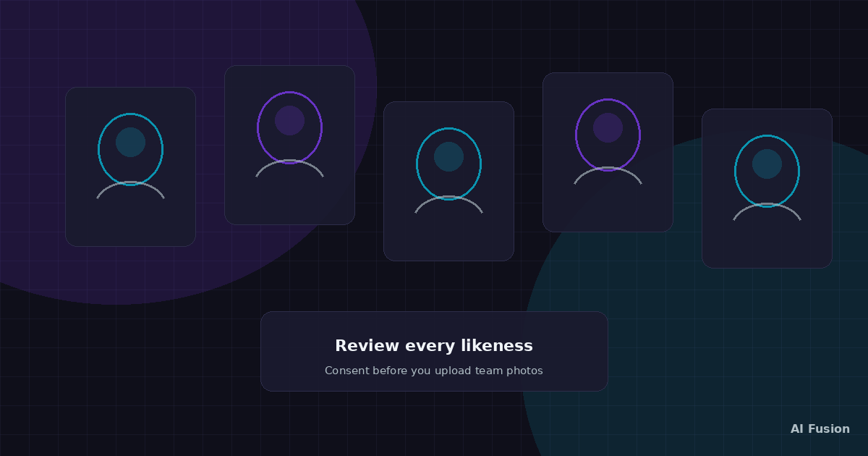Click filled purple dot in second card avatar

289,120
